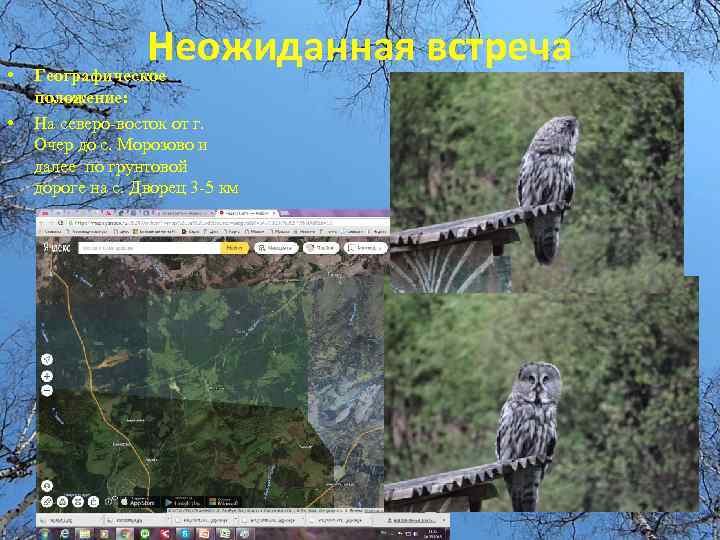Screen dimensions: 720x540
Task: Open the App Store badge link
Action: coord(139,502)
